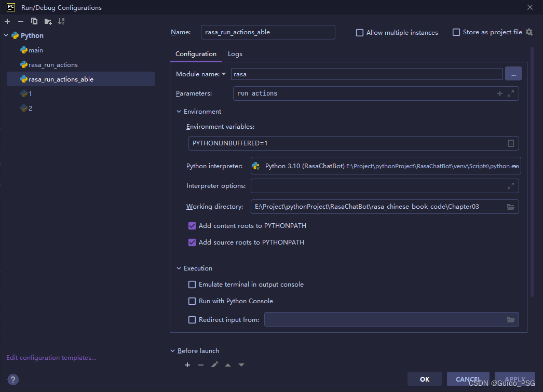543x392 pixels.
Task: Collapse the Python configurations group
Action: click(x=6, y=35)
